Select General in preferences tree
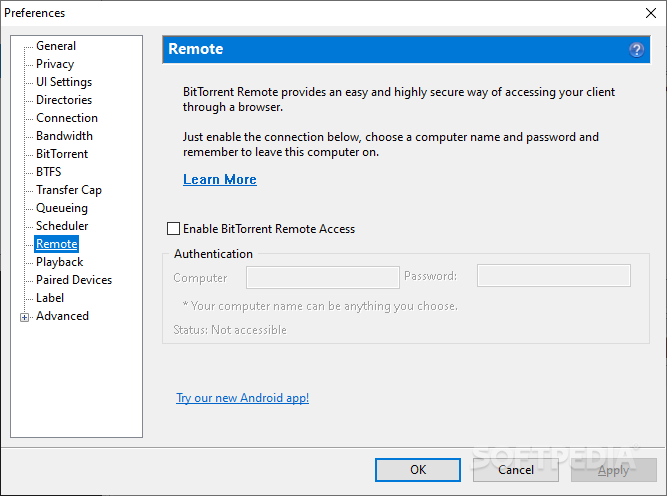The height and width of the screenshot is (496, 667). coord(56,46)
